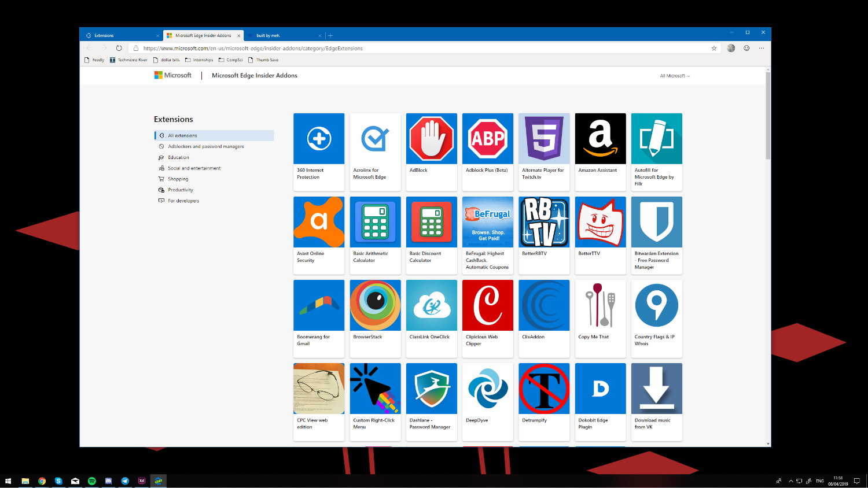Image resolution: width=868 pixels, height=488 pixels.
Task: Open the browser settings ellipsis menu
Action: click(x=762, y=49)
